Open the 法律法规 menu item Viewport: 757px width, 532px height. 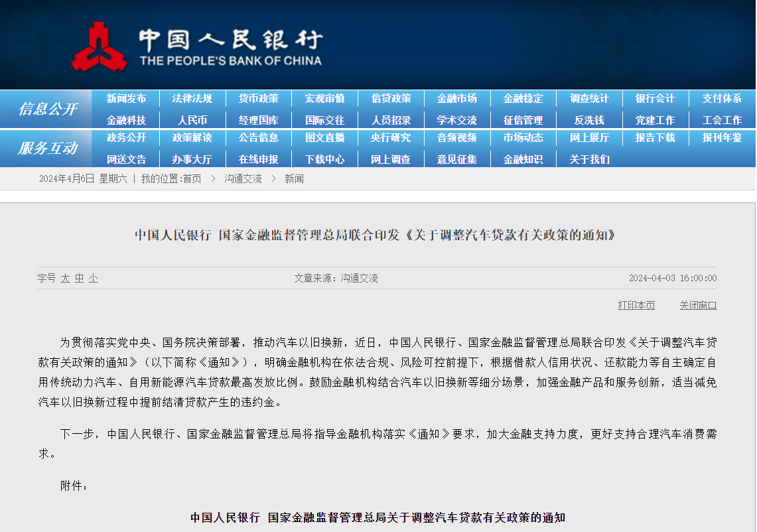[x=192, y=98]
